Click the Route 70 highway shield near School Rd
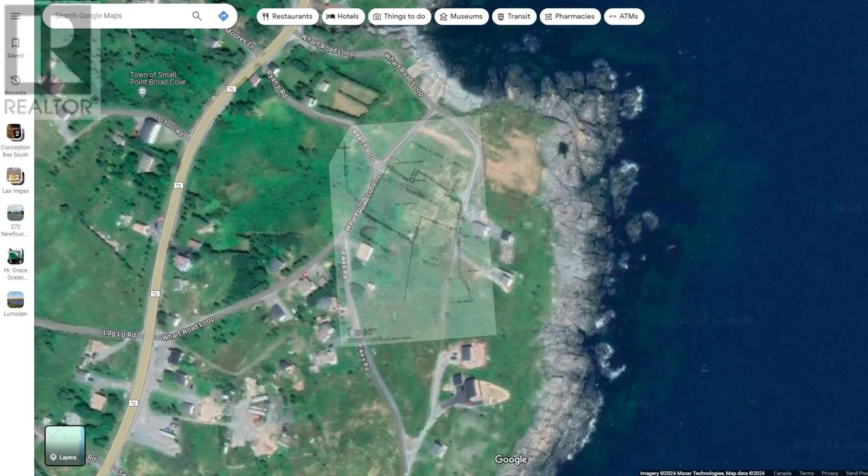 click(232, 89)
